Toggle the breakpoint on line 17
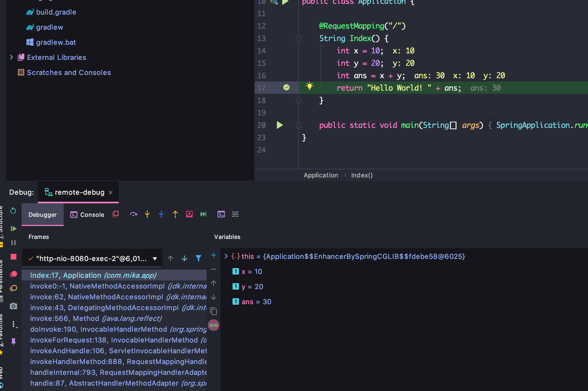This screenshot has width=588, height=391. pyautogui.click(x=286, y=87)
